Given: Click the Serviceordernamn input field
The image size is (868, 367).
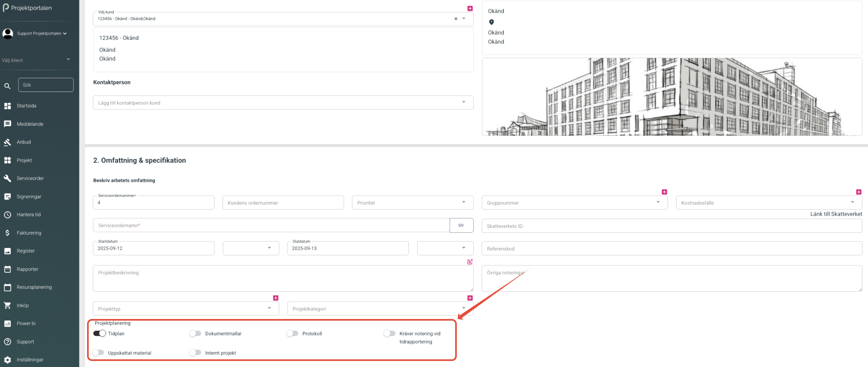Looking at the screenshot, I should (271, 225).
